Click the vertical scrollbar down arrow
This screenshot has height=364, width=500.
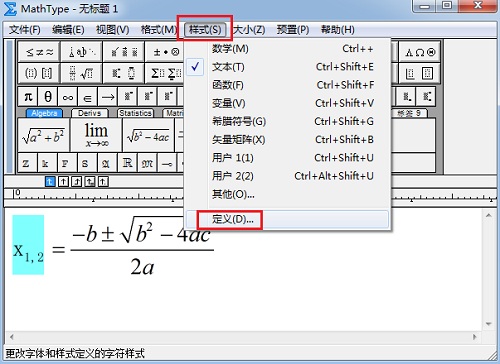[489, 324]
